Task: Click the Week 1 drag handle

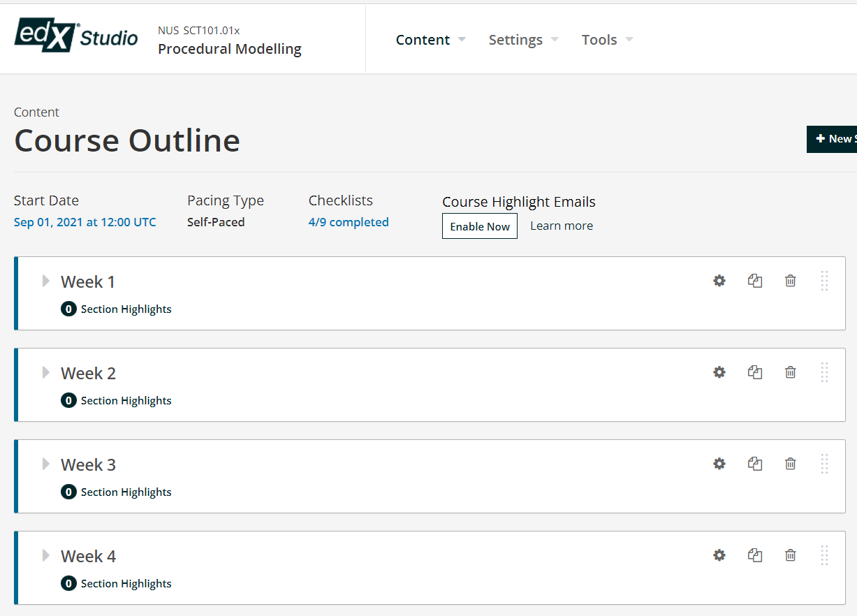Action: point(824,281)
